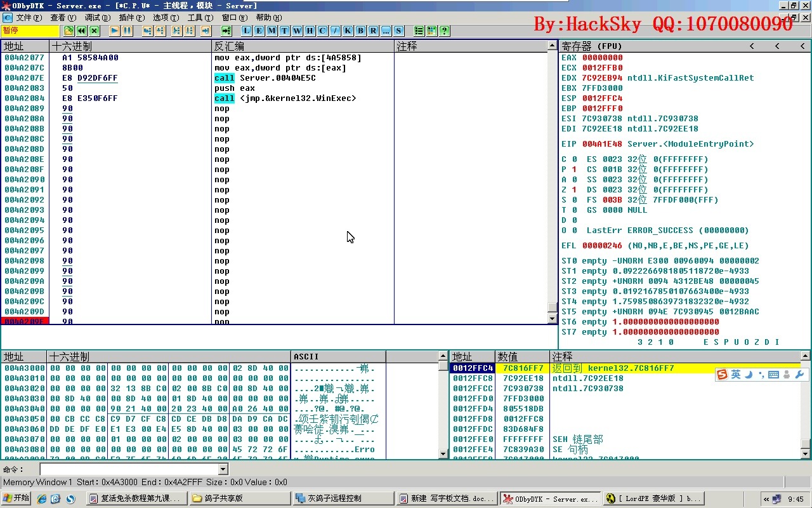The image size is (812, 508).
Task: Open Run trace with ellipsis button
Action: [386, 30]
